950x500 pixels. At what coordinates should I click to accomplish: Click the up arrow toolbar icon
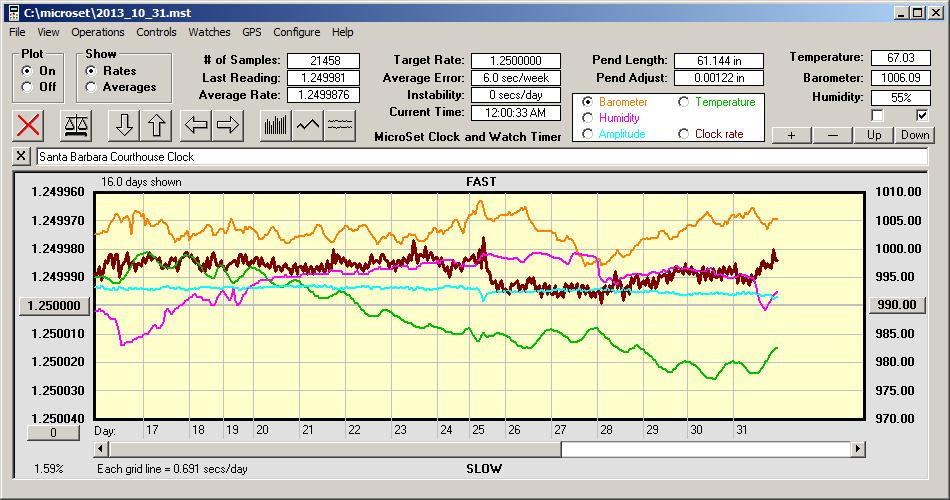click(x=156, y=125)
